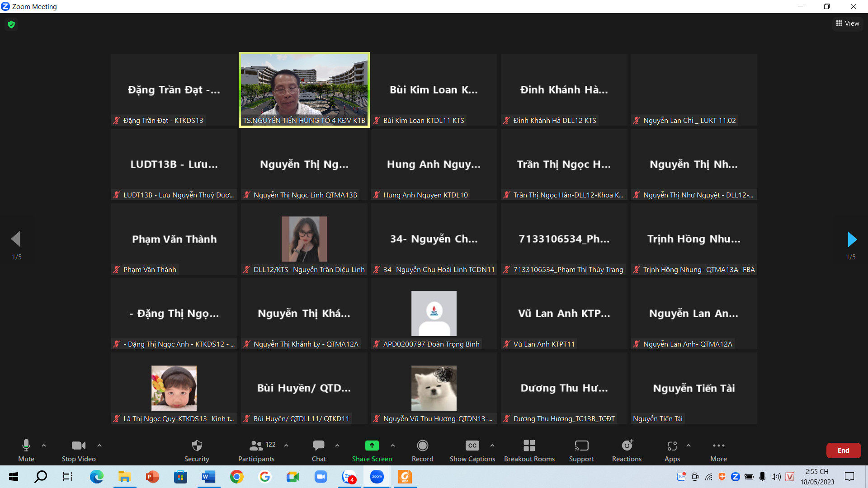Click the red End button
868x488 pixels.
(x=843, y=450)
